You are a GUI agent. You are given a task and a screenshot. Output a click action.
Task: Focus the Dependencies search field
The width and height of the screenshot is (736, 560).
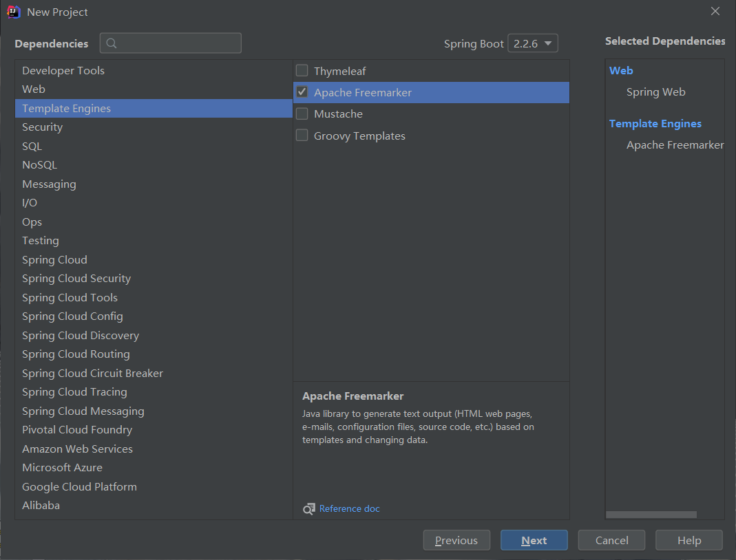[170, 43]
